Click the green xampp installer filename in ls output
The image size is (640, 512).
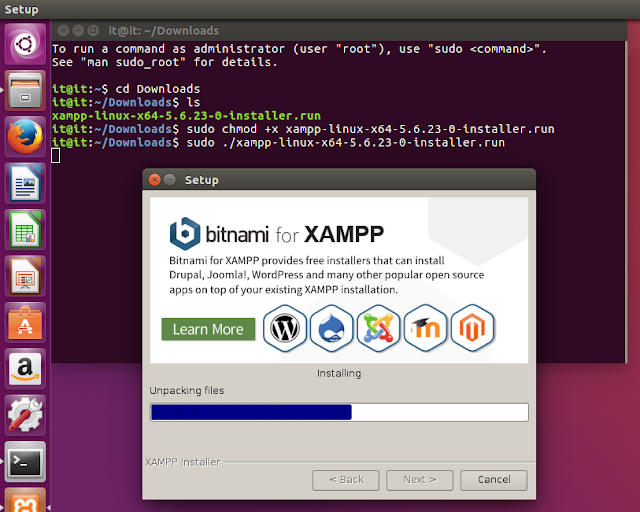(187, 116)
